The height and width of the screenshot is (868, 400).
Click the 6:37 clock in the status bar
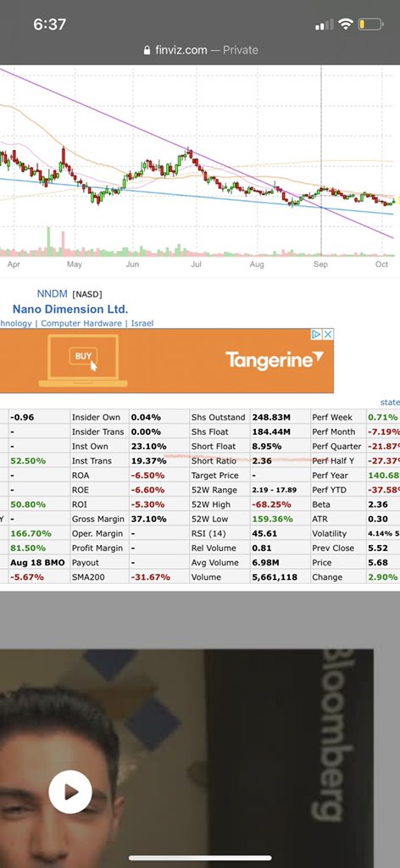(x=49, y=25)
